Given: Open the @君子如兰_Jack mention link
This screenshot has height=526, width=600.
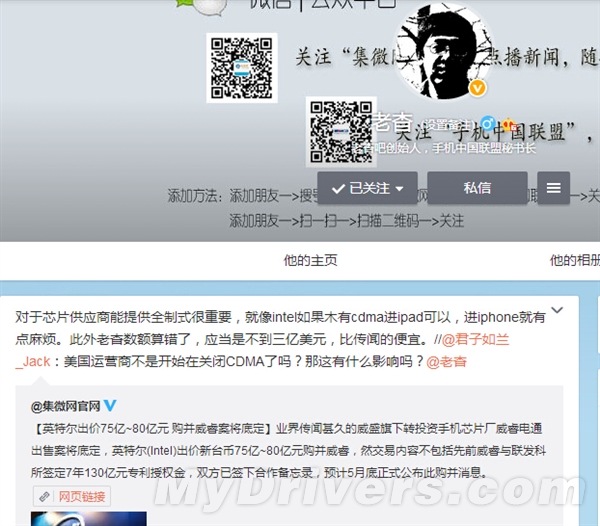Looking at the screenshot, I should 475,339.
